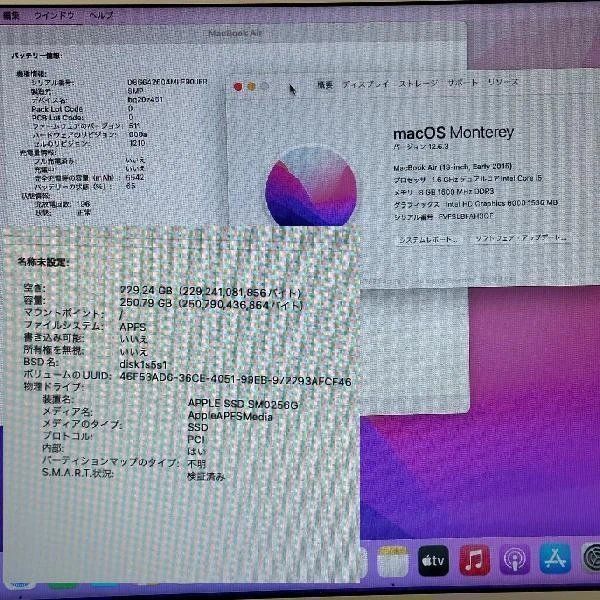Click the システムレポート button
Viewport: 600px width, 600px height.
click(427, 240)
